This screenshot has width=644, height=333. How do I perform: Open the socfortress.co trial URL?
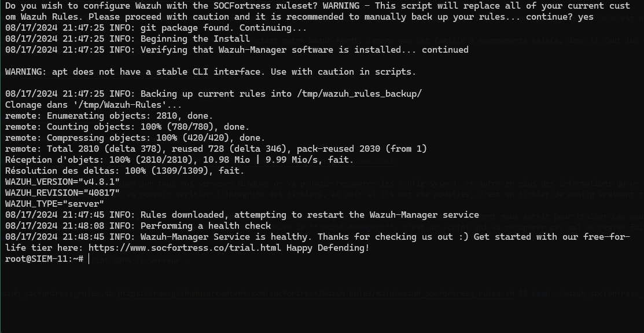pyautogui.click(x=185, y=248)
